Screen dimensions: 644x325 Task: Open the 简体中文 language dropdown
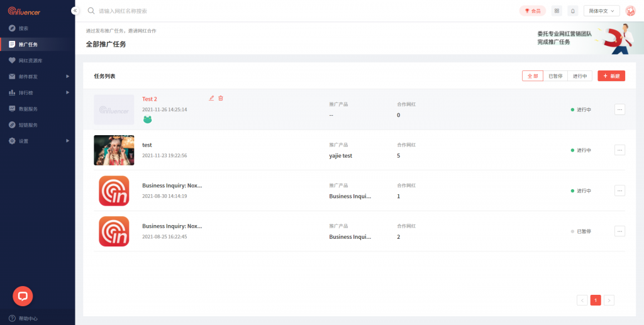pyautogui.click(x=602, y=11)
